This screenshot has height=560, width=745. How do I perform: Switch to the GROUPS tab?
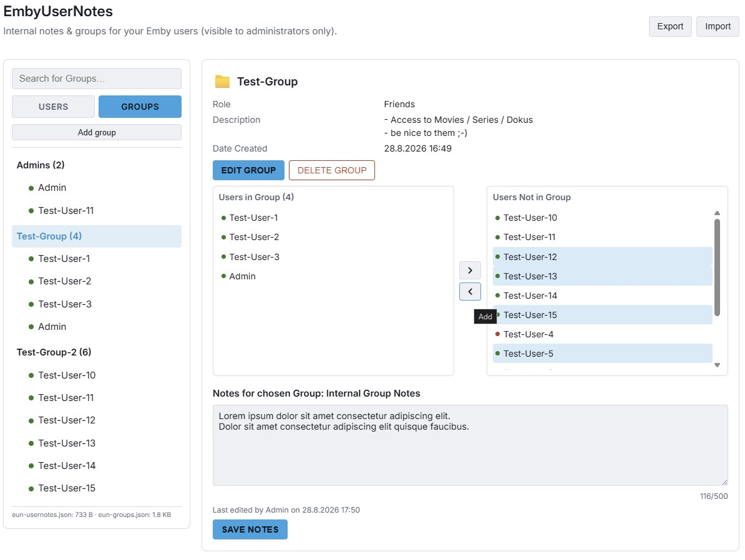(140, 107)
